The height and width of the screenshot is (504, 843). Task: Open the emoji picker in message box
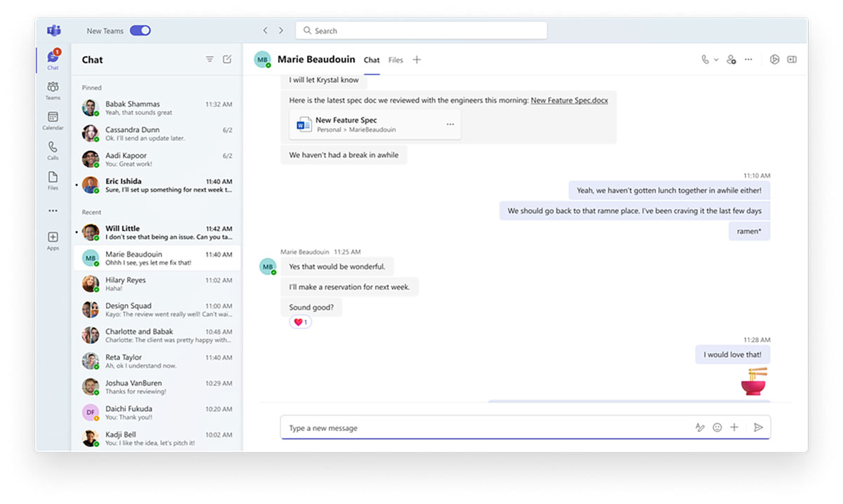click(x=717, y=427)
